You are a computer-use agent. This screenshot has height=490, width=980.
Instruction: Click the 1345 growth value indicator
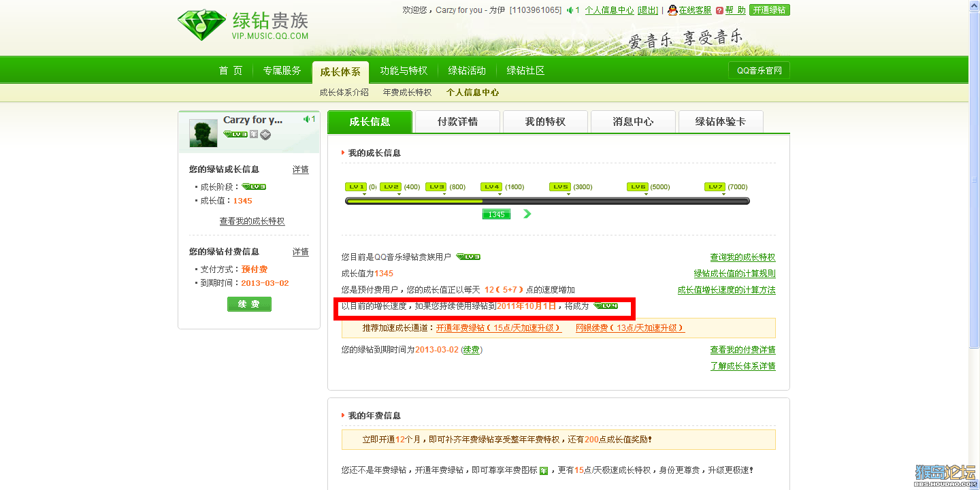[x=496, y=214]
